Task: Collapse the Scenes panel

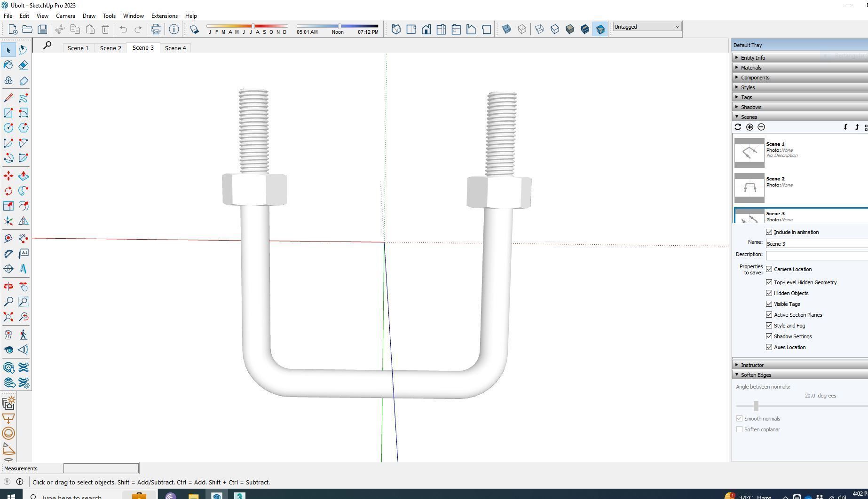Action: [x=800, y=117]
